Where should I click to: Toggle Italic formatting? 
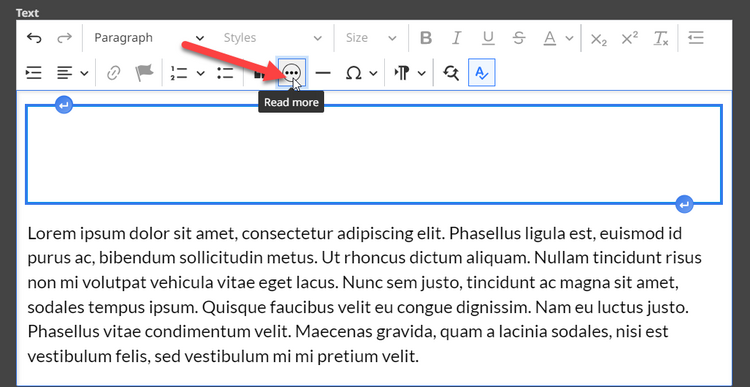(x=457, y=38)
